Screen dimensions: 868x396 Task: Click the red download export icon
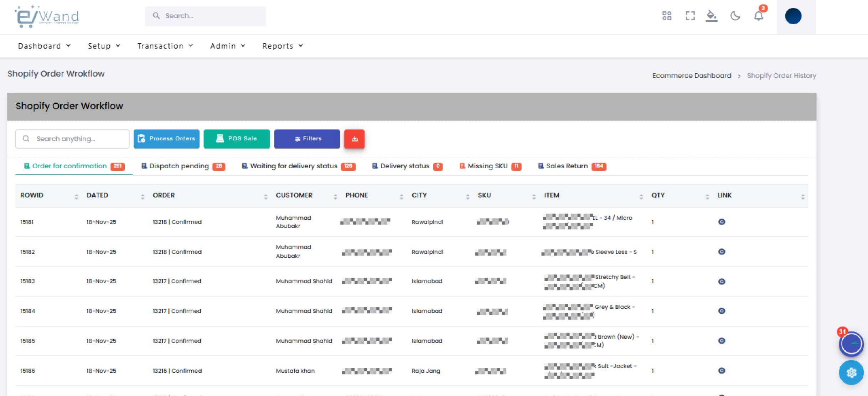(x=355, y=139)
